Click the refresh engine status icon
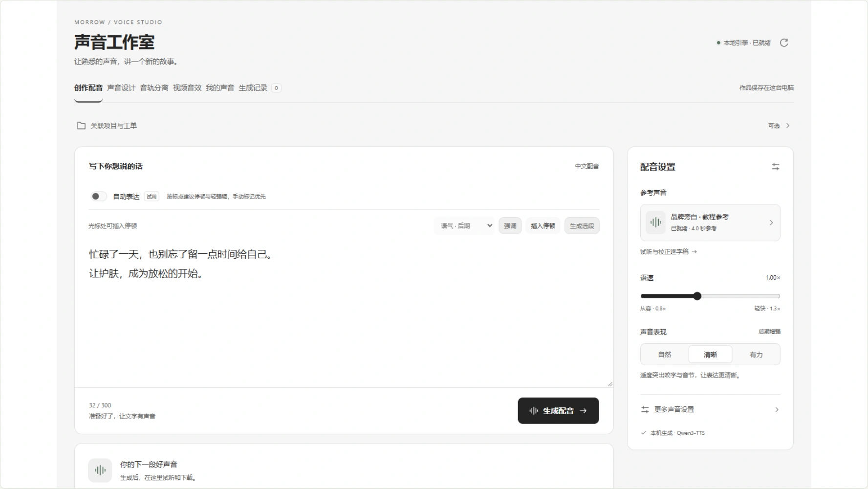 point(784,43)
